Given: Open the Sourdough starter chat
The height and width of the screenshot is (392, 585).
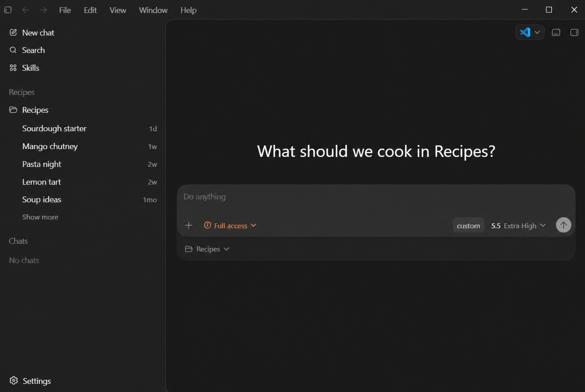Looking at the screenshot, I should (x=83, y=129).
